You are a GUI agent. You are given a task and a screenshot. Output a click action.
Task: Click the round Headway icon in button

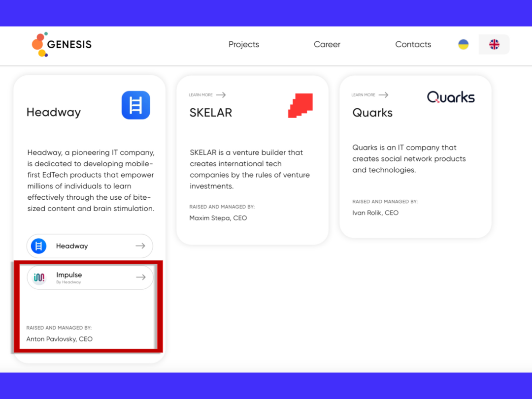[39, 246]
